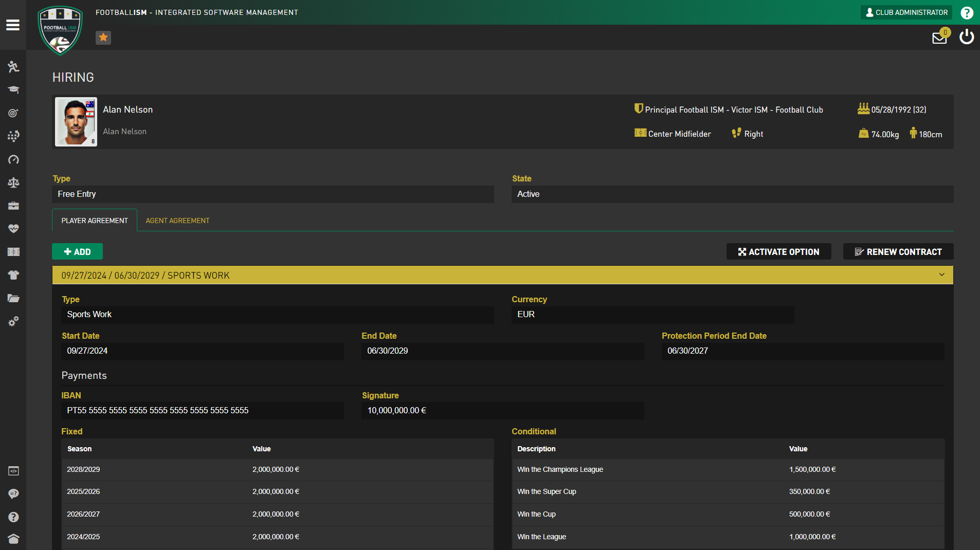Click the Center Midfielder position label
This screenshot has height=550, width=980.
679,134
